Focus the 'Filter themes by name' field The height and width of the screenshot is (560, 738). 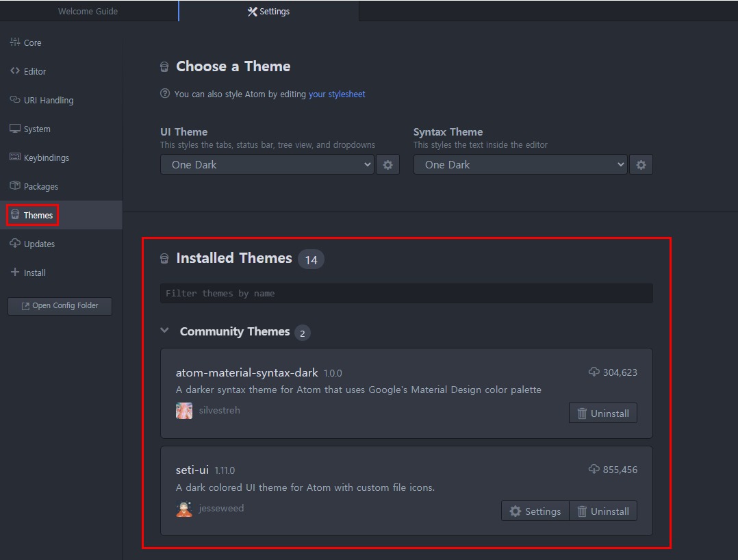[x=406, y=293]
